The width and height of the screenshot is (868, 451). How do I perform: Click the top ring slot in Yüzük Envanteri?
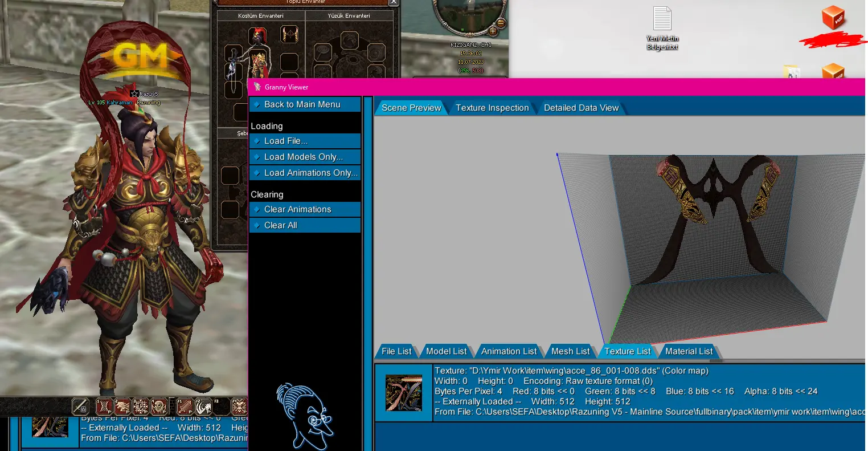[x=350, y=40]
